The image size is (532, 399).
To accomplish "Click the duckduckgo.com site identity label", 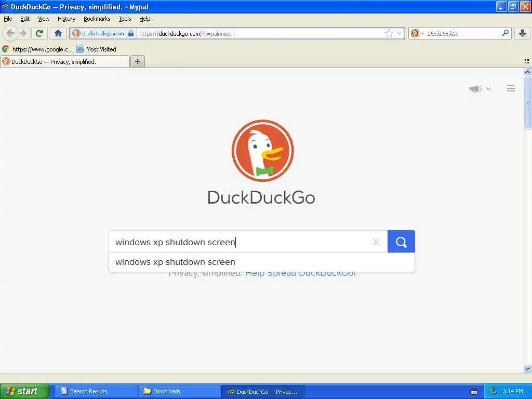I will pos(103,33).
